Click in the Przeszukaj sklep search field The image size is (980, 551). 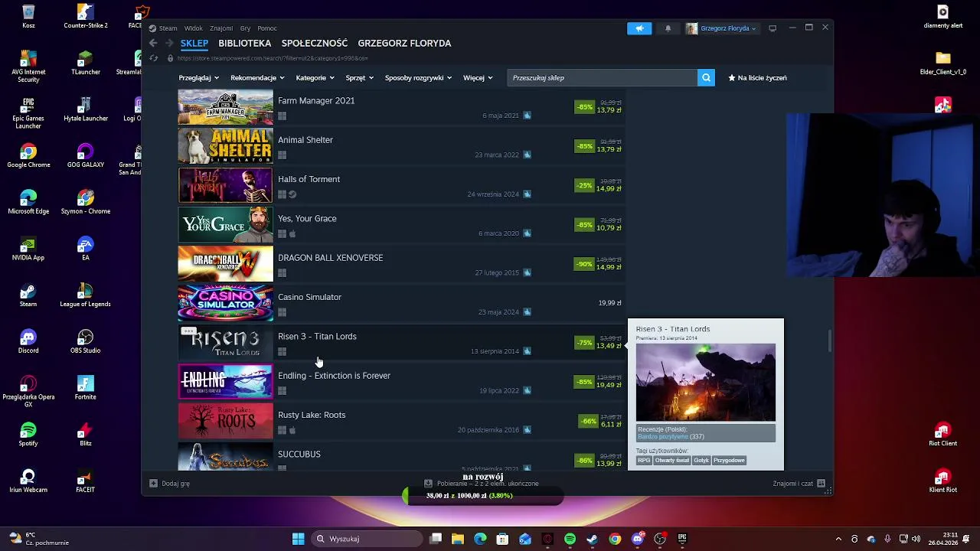(602, 77)
